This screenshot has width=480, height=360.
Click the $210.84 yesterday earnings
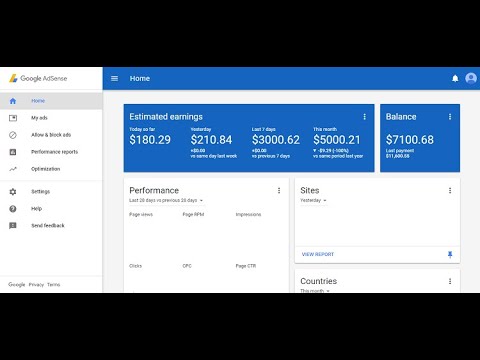[x=211, y=140]
